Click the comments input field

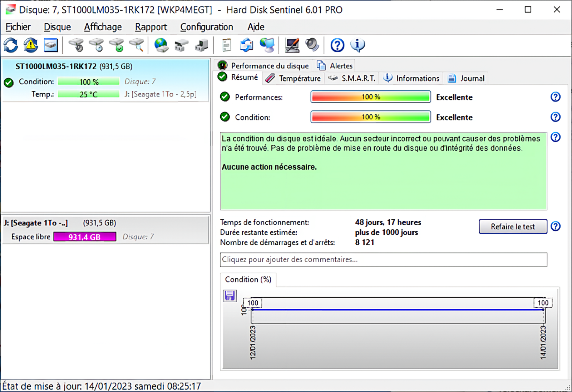click(383, 259)
